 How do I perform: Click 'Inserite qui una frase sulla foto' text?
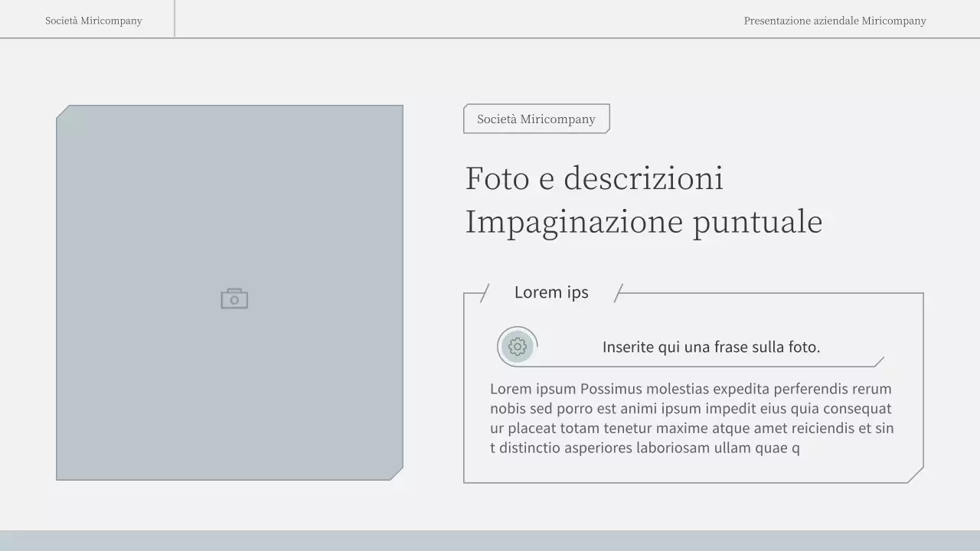(711, 347)
